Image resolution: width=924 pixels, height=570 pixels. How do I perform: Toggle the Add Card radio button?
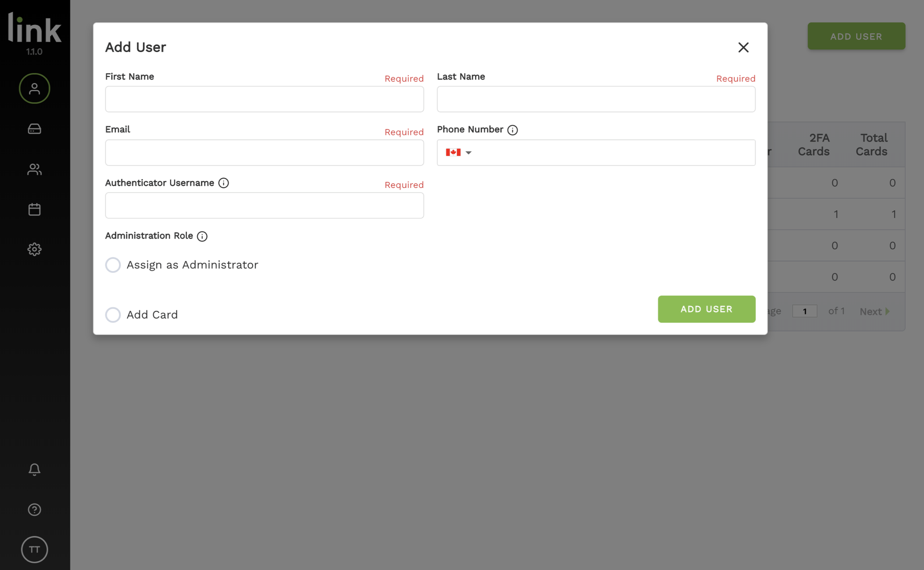tap(112, 315)
